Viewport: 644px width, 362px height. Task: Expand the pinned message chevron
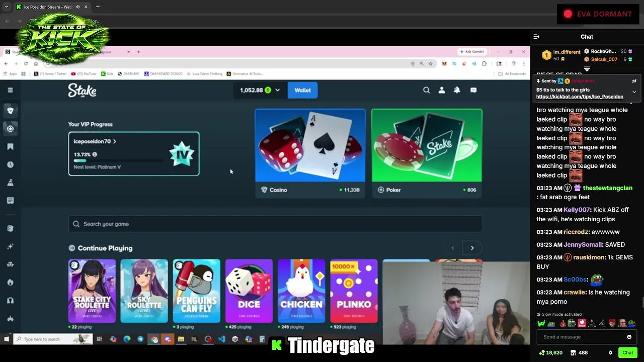click(634, 92)
